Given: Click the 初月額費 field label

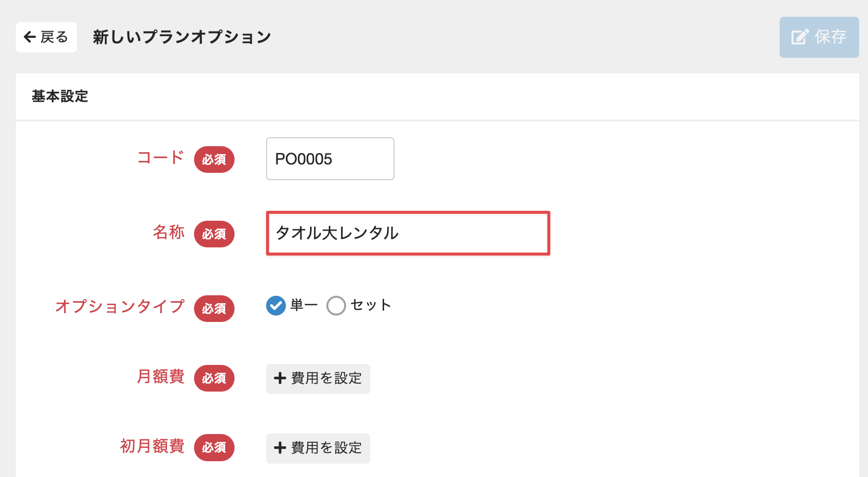Looking at the screenshot, I should coord(152,446).
